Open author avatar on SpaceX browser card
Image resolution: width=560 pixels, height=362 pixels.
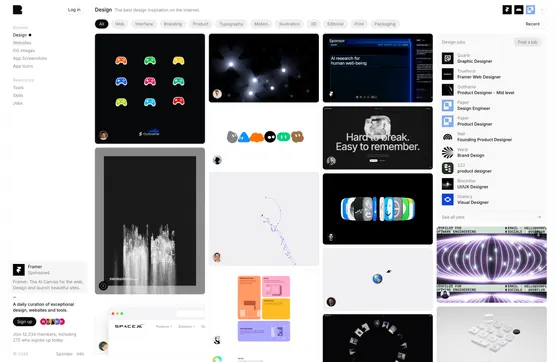point(103,346)
